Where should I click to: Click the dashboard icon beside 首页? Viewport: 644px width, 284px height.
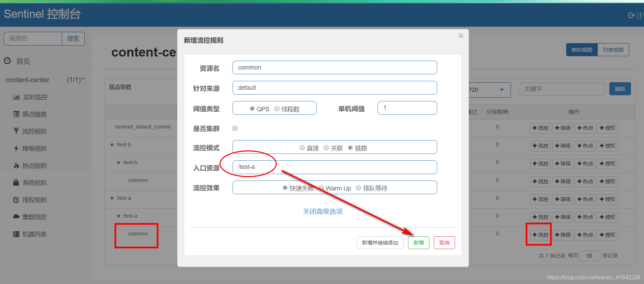7,61
